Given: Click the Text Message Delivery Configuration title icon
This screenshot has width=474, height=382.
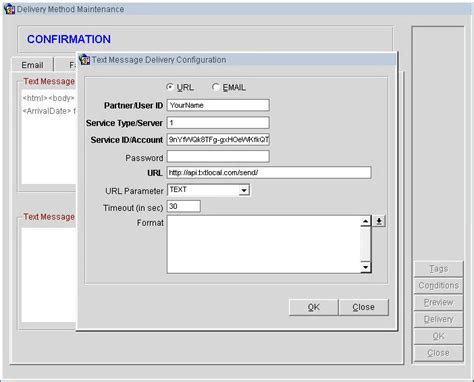Looking at the screenshot, I should [85, 60].
